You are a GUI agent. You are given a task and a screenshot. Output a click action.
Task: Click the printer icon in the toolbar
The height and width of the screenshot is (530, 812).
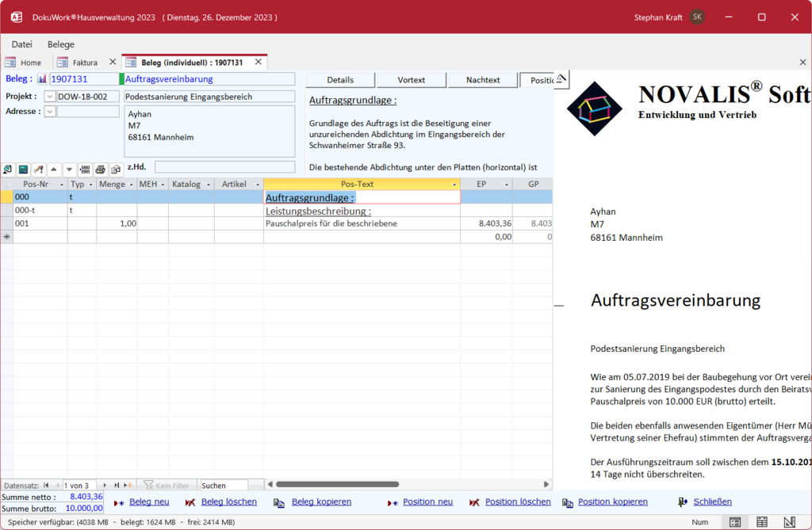(100, 170)
